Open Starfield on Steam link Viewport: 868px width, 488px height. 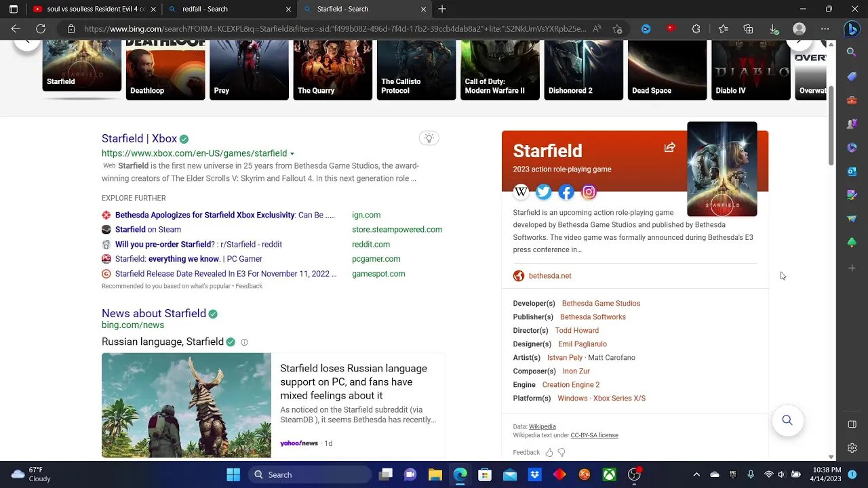click(x=148, y=229)
